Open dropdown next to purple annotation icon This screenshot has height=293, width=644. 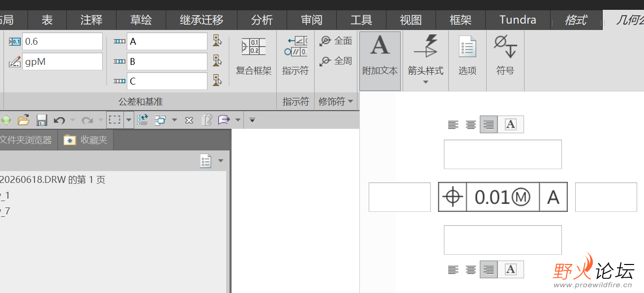tap(238, 120)
